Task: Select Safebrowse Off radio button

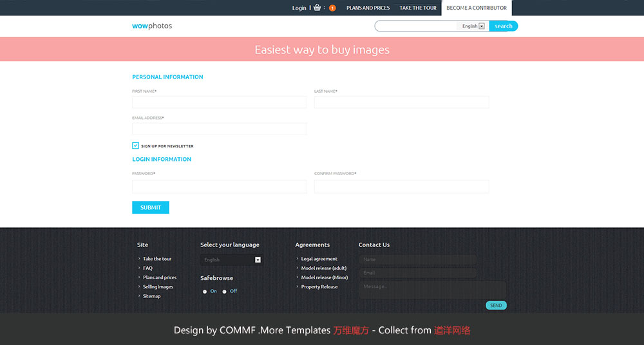Action: pyautogui.click(x=225, y=292)
